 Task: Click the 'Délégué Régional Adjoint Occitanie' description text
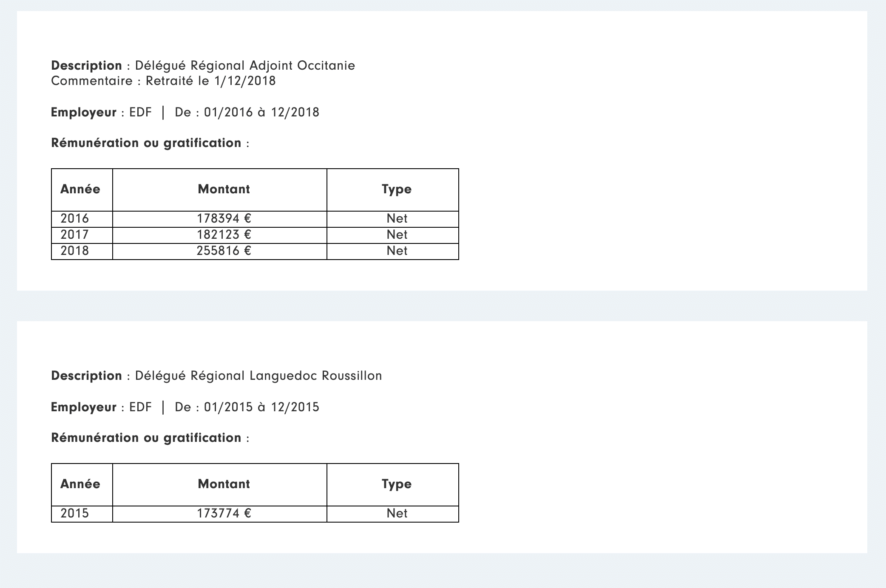pyautogui.click(x=245, y=65)
